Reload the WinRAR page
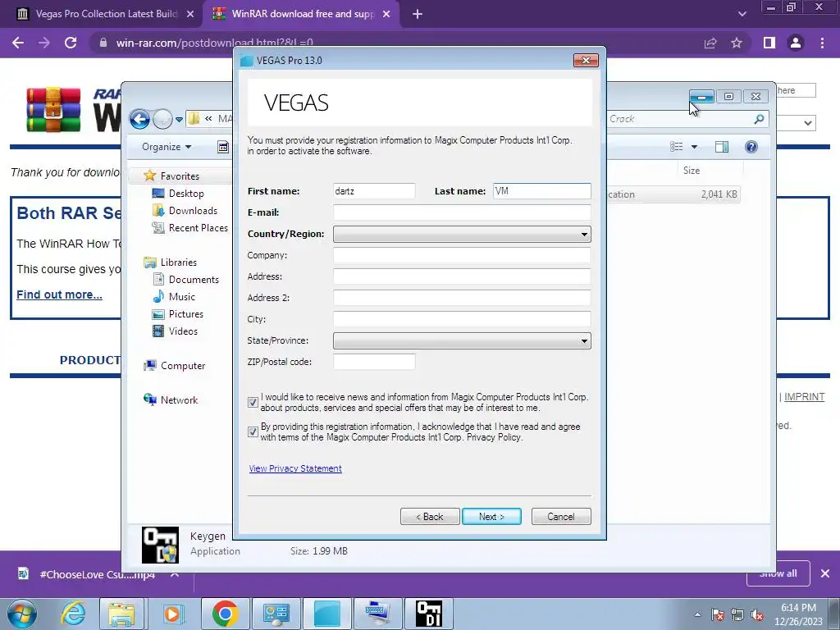 (x=71, y=43)
